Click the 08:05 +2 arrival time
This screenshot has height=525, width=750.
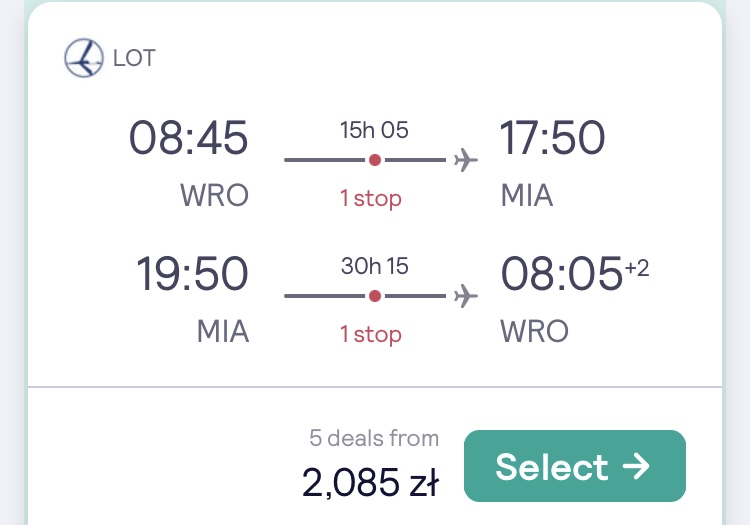point(574,273)
